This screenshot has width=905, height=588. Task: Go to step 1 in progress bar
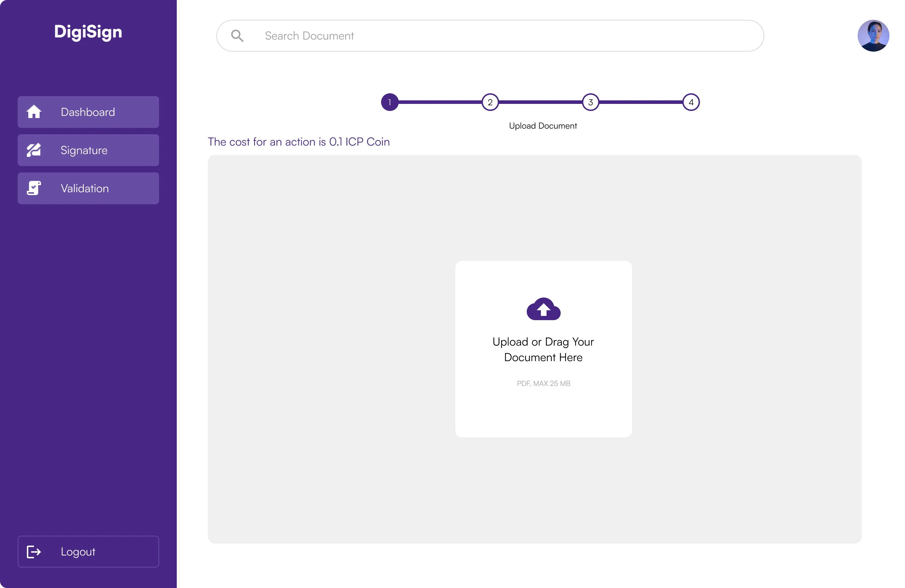click(390, 102)
